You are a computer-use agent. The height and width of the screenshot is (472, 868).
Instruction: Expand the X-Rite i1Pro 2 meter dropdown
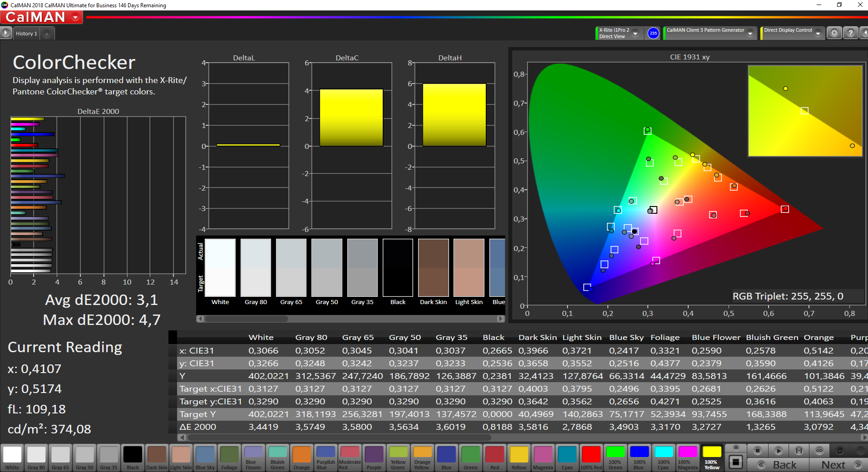coord(636,33)
